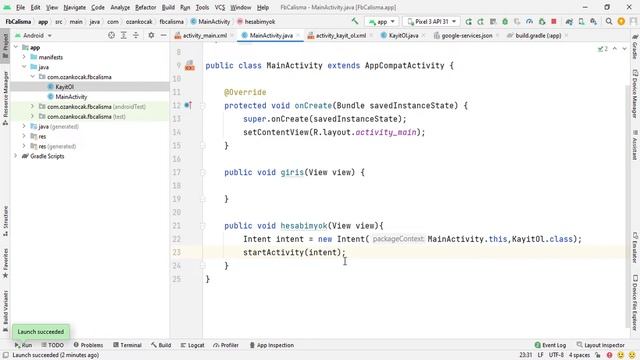Toggle the Device Manager right side tab
The width and height of the screenshot is (640, 360).
pos(635,94)
